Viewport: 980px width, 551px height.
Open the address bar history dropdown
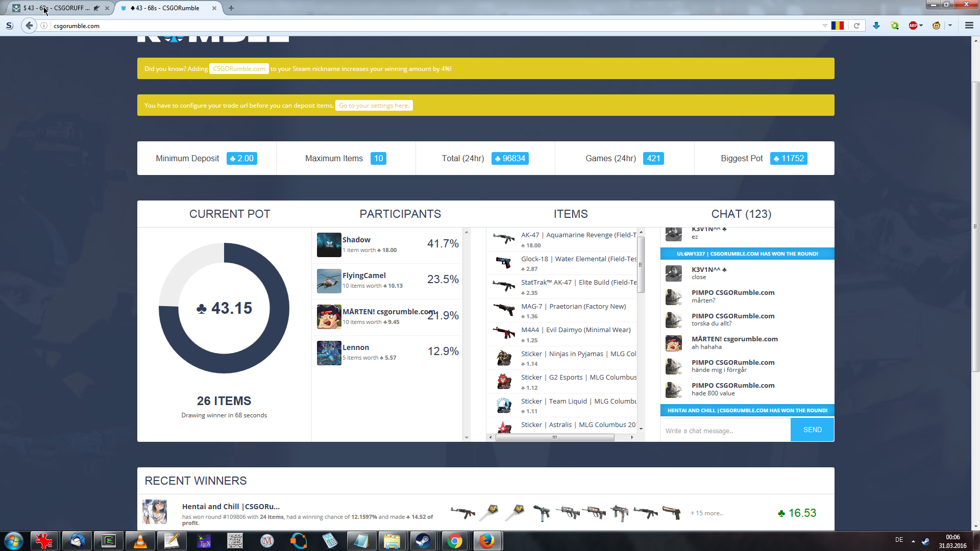(x=825, y=26)
